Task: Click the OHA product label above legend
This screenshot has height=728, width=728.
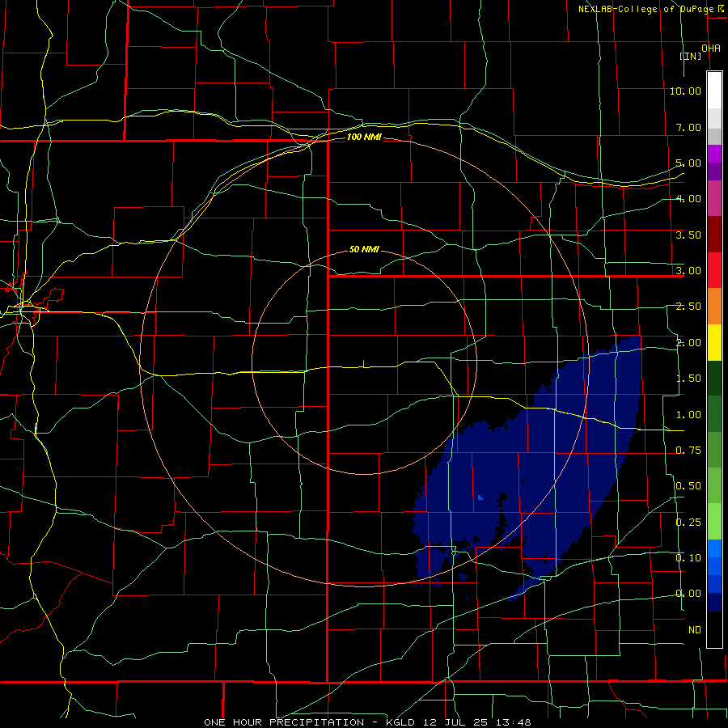Action: [x=711, y=49]
